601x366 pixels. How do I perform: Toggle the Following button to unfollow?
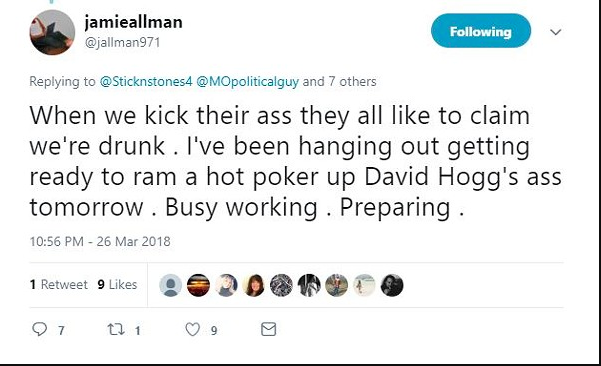point(481,31)
